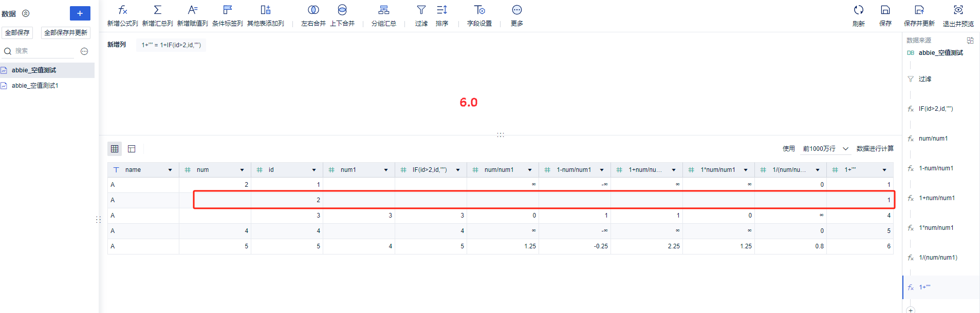Open the num/num1 column dropdown arrow
The height and width of the screenshot is (313, 980).
(x=530, y=170)
